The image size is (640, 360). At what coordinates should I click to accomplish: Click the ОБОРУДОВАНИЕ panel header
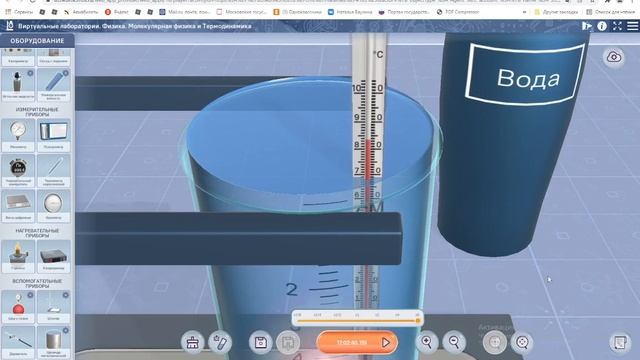37,41
